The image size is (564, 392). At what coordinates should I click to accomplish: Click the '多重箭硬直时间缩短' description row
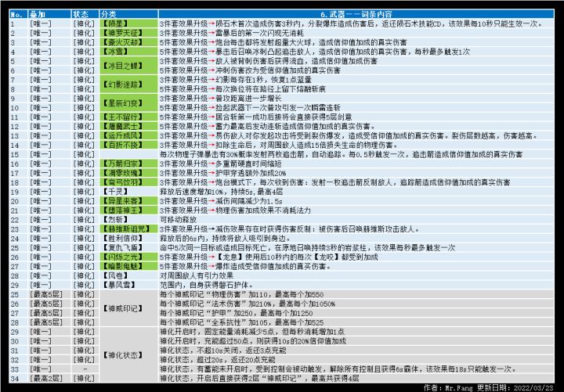point(220,164)
